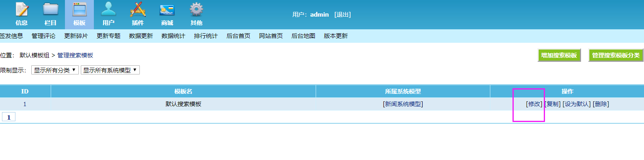Click the 默认搜索模板 template name cell
The width and height of the screenshot is (644, 160).
point(183,104)
